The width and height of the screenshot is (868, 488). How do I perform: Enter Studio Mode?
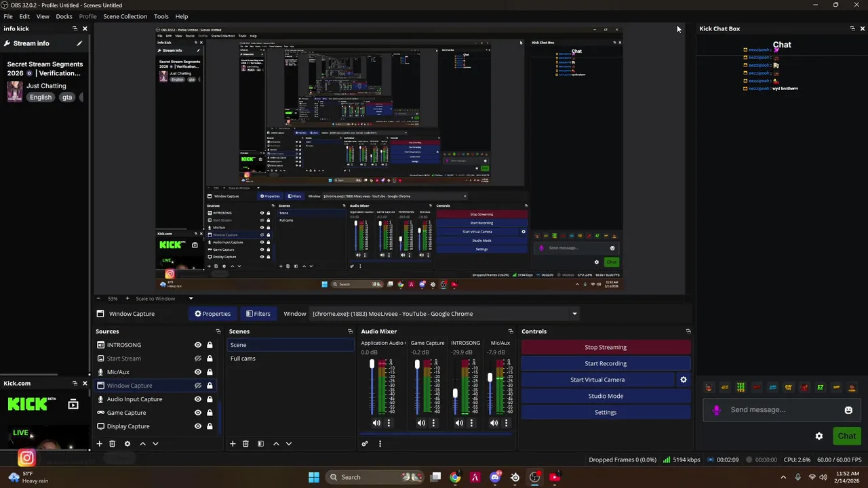pos(606,396)
